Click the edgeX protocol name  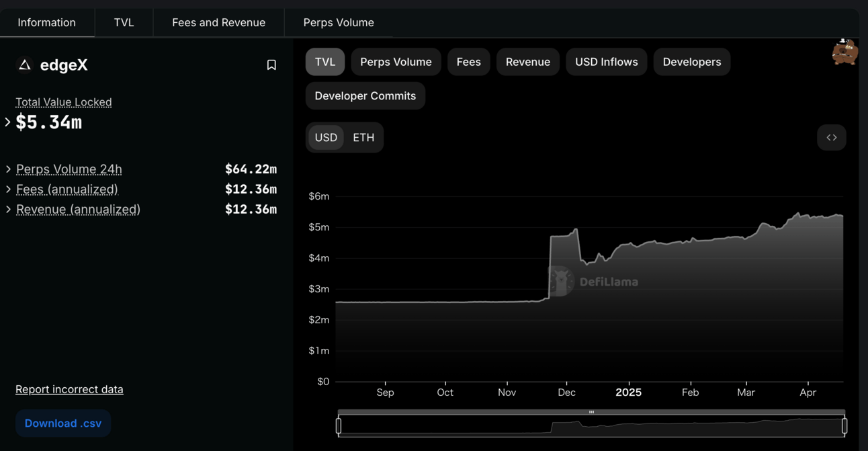coord(64,65)
